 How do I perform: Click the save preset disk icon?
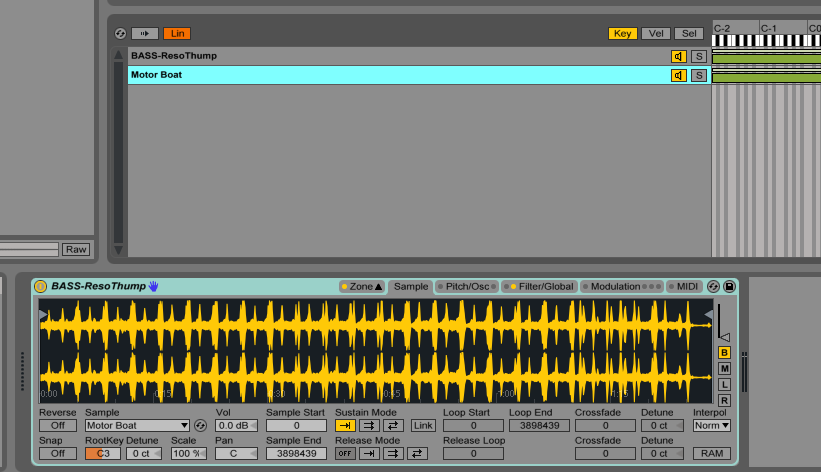(729, 287)
